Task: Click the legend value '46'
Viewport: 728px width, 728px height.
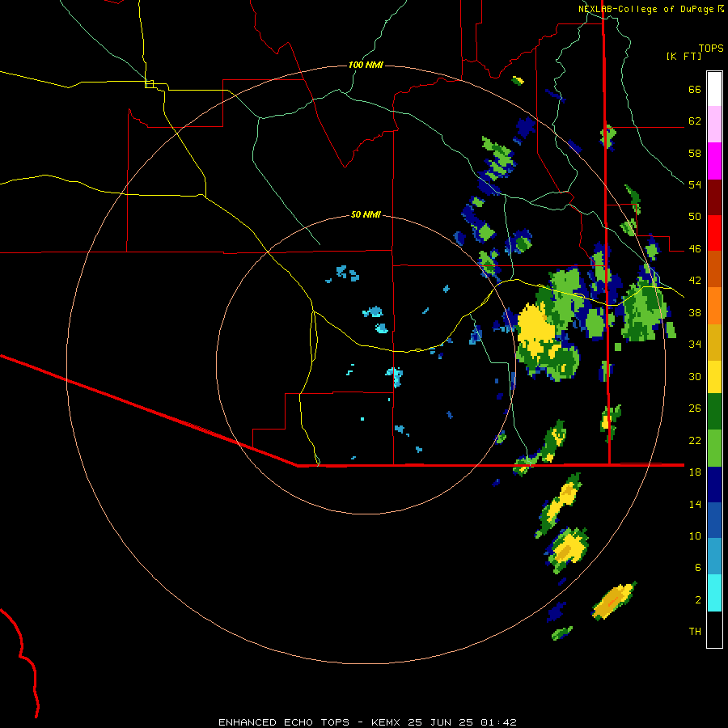Action: [695, 249]
